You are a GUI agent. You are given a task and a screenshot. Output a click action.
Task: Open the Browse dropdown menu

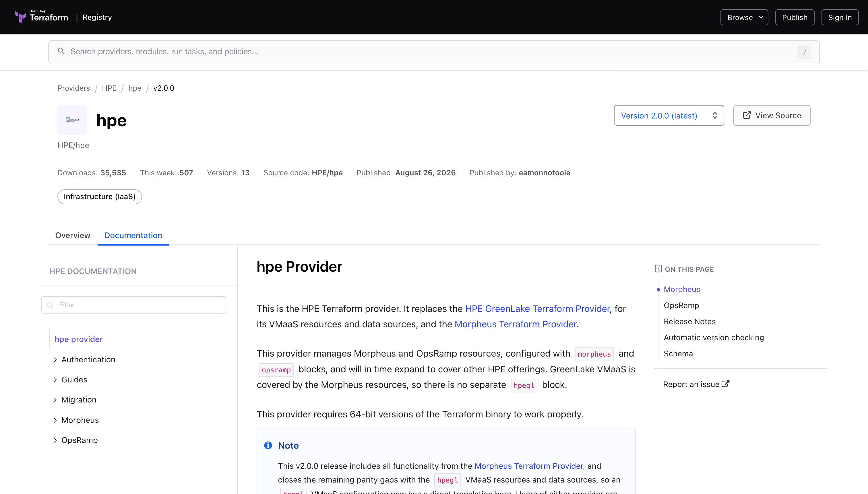pyautogui.click(x=744, y=17)
